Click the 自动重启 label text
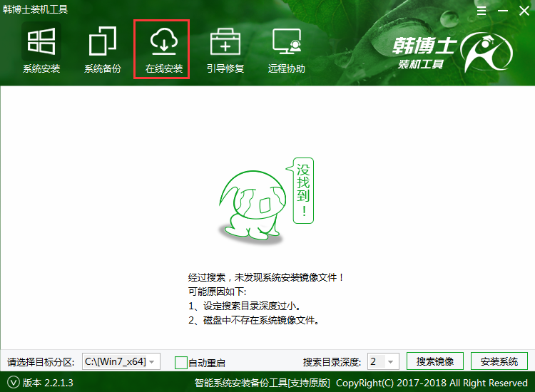The width and height of the screenshot is (535, 392). coord(207,363)
